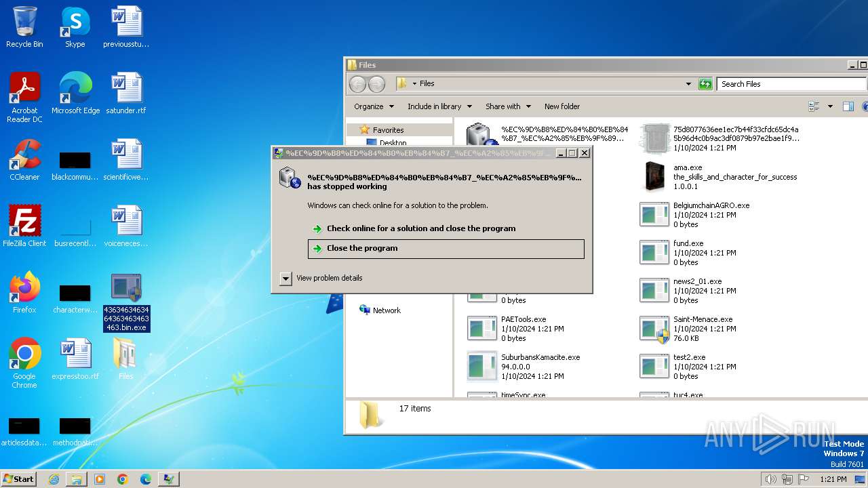Open the Recycle Bin desktop icon

pyautogui.click(x=24, y=27)
